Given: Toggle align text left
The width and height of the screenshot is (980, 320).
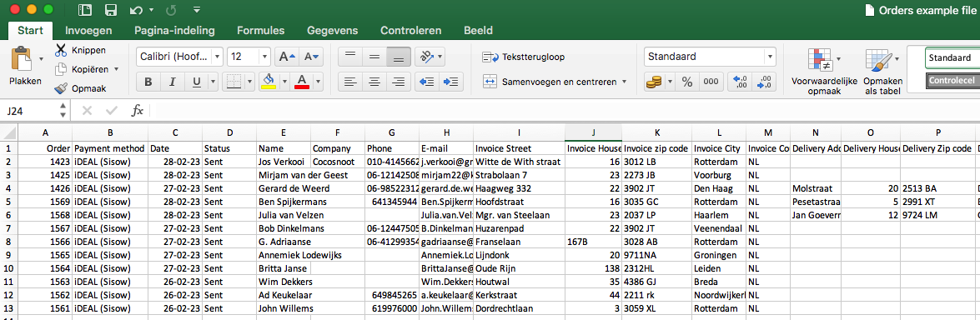Looking at the screenshot, I should [350, 82].
